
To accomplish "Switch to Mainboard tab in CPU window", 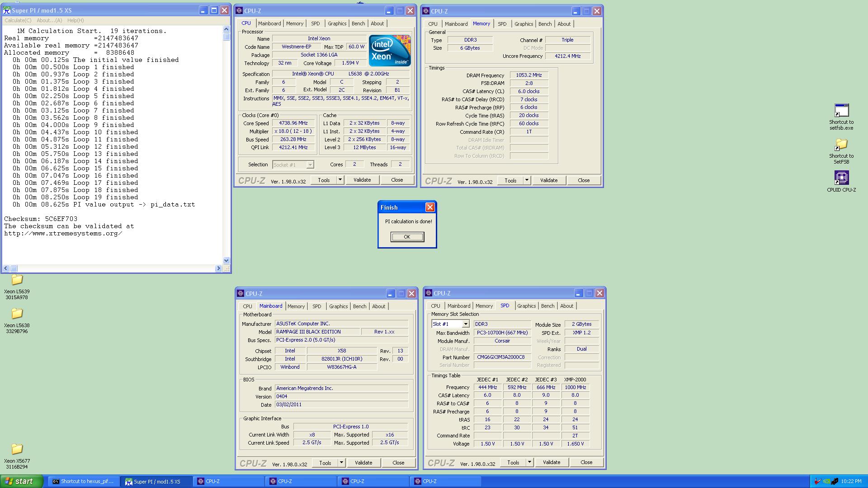I will [269, 23].
